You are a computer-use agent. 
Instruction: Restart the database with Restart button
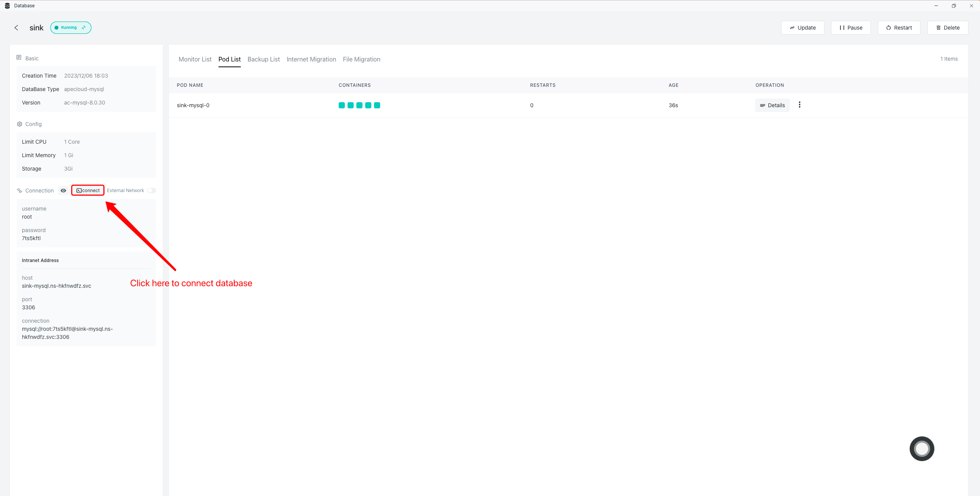point(899,28)
